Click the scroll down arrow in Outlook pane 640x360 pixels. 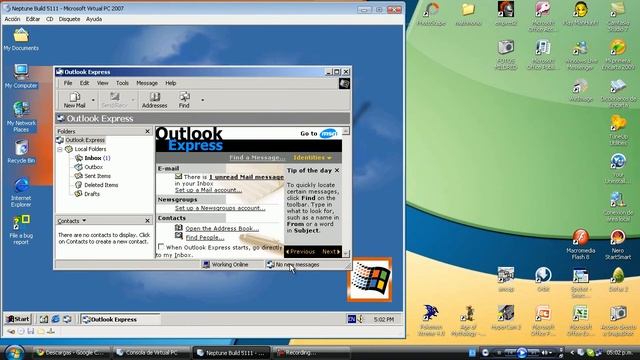[346, 253]
